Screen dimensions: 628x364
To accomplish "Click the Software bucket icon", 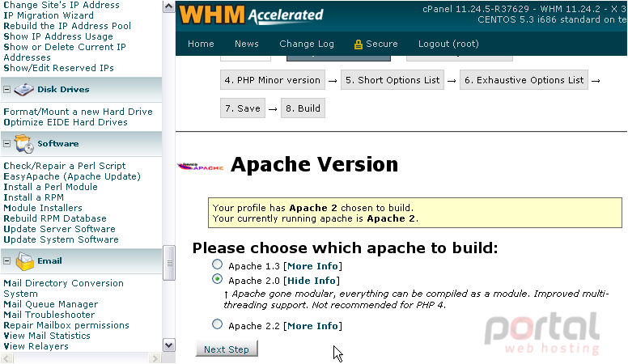I will [x=23, y=144].
